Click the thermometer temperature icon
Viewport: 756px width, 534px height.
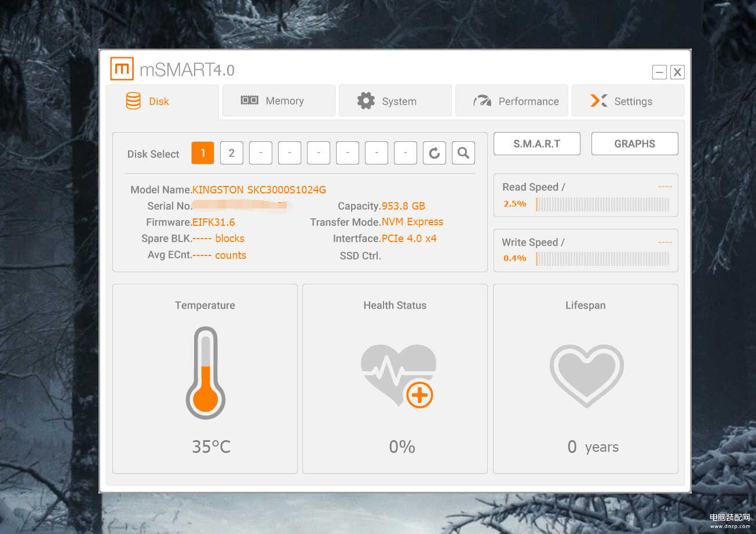[205, 373]
